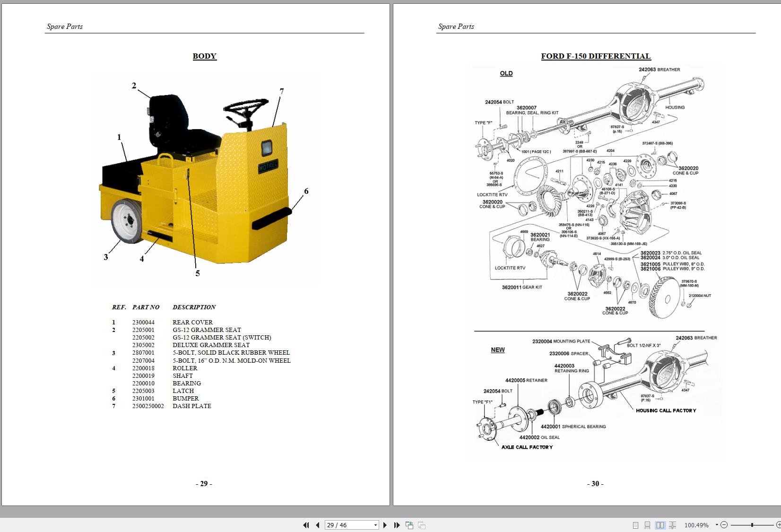This screenshot has height=532, width=781.
Task: Click part number 2500250002
Action: tap(148, 406)
